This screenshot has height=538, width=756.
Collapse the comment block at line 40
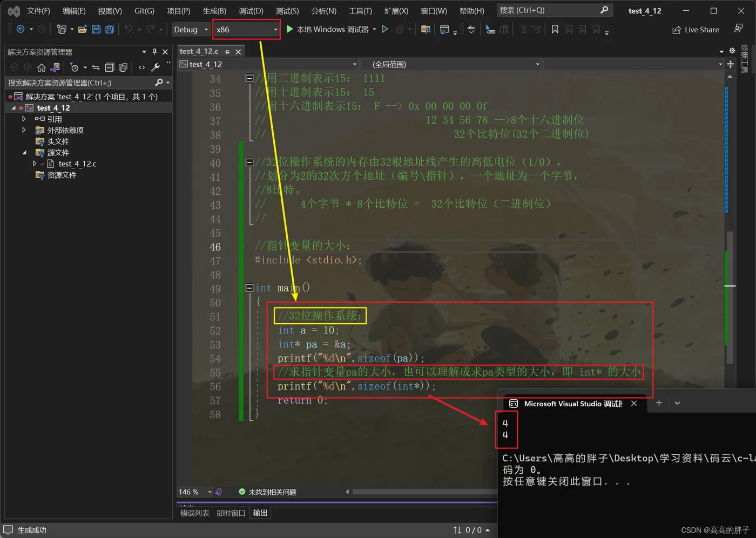(x=249, y=162)
